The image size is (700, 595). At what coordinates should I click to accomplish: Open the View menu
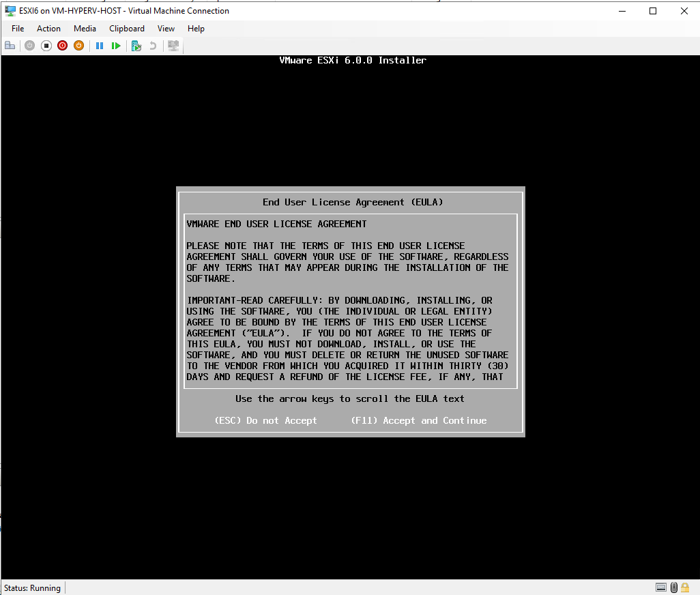pos(166,29)
